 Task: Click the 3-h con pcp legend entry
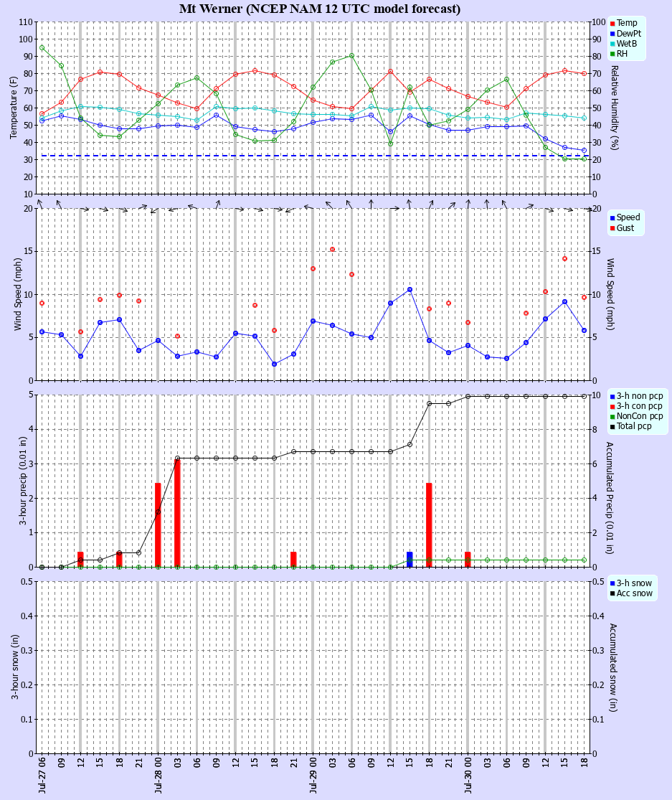[636, 406]
